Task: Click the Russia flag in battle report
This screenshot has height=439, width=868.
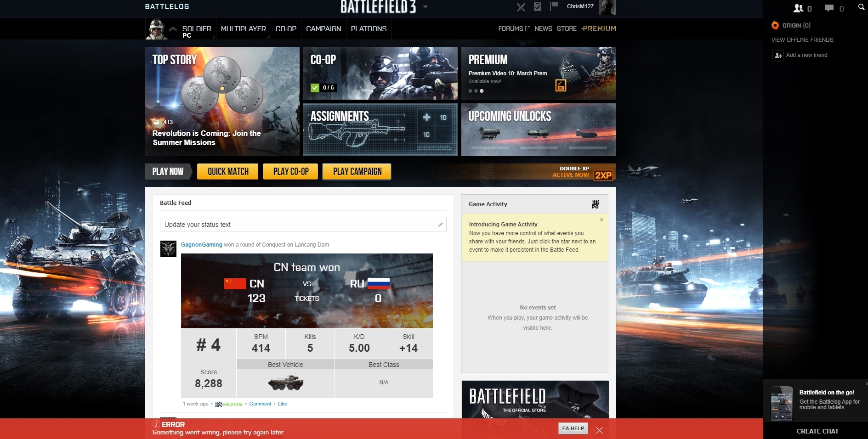Action: click(379, 284)
